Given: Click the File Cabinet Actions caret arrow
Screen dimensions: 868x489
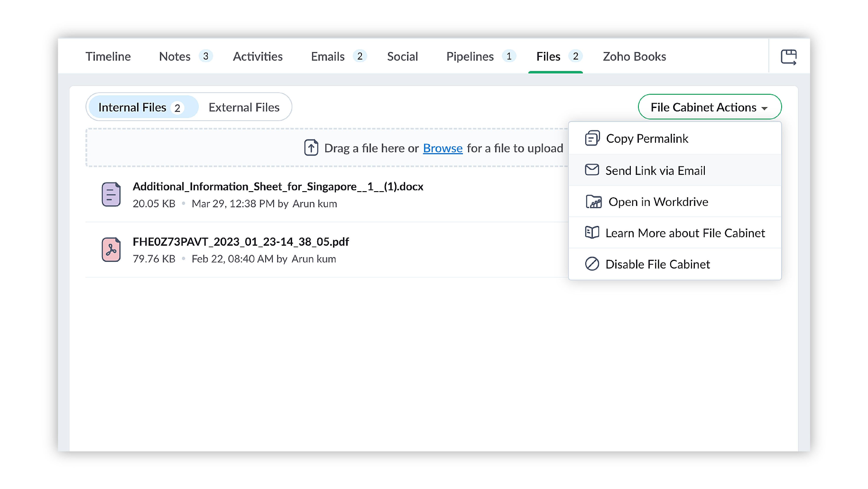Looking at the screenshot, I should point(764,108).
